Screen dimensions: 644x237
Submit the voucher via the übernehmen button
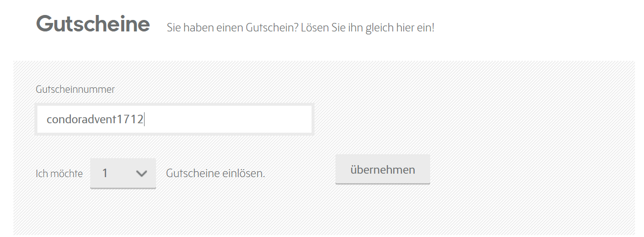(x=382, y=169)
